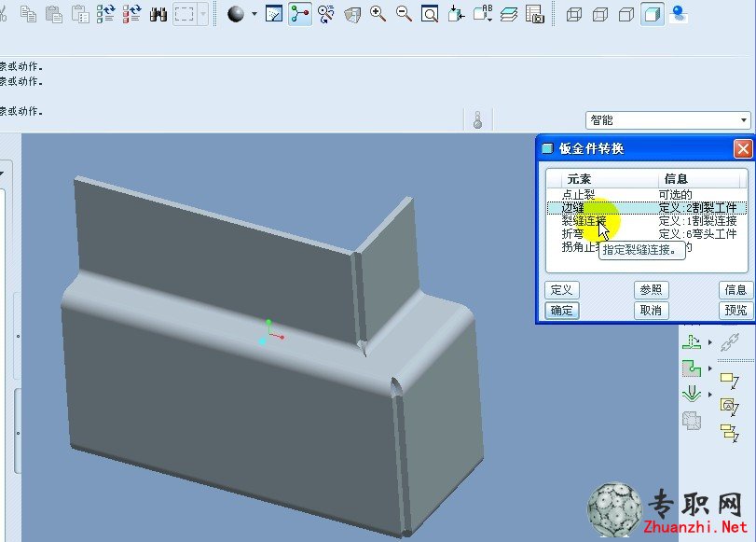The height and width of the screenshot is (542, 756).
Task: Click the Copy icon in the toolbar
Action: pos(29,14)
